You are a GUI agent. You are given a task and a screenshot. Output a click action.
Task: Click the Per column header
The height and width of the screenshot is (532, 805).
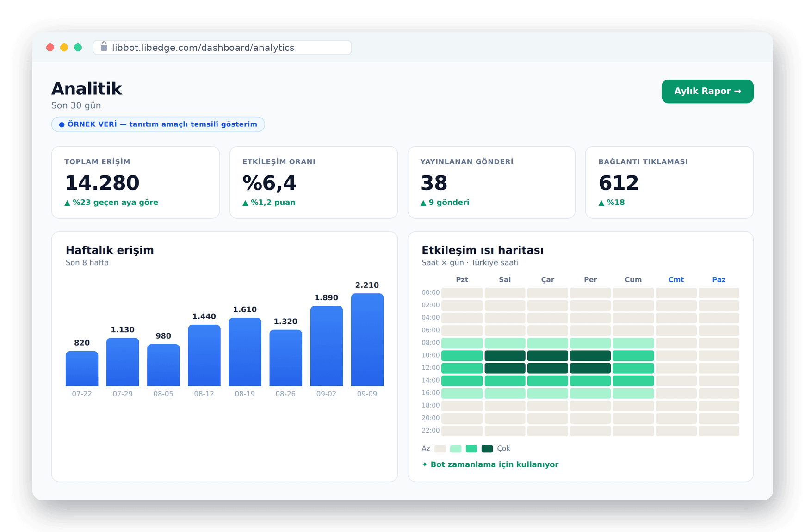point(590,279)
